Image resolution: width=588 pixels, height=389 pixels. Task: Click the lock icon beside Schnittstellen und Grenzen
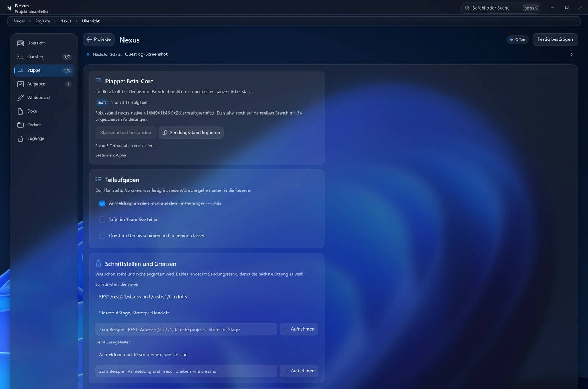[x=98, y=263]
